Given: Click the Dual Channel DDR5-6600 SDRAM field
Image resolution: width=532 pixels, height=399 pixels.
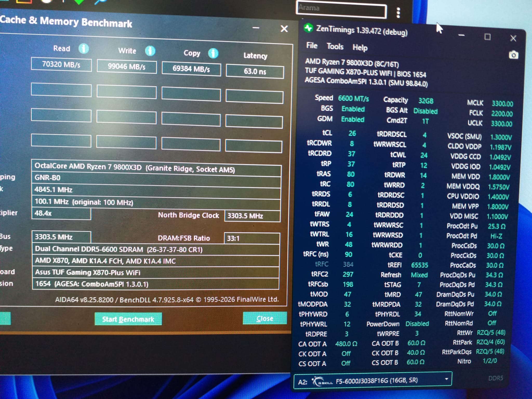Looking at the screenshot, I should pyautogui.click(x=156, y=249).
